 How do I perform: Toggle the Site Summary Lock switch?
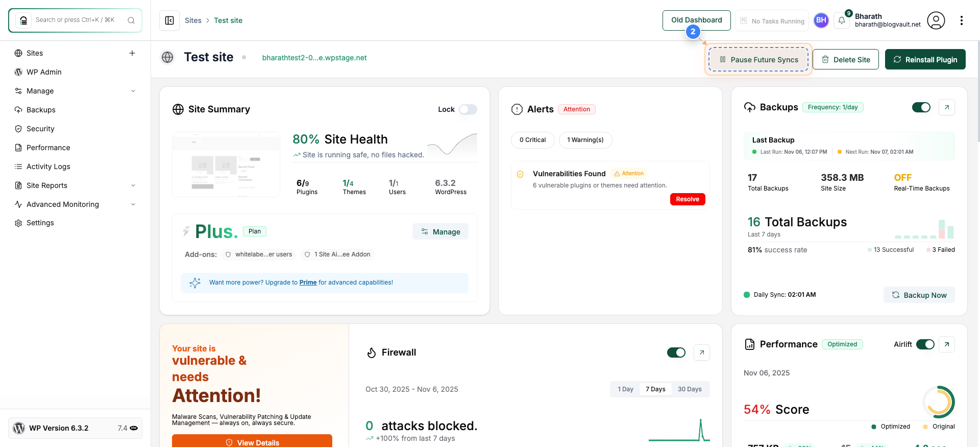pyautogui.click(x=468, y=109)
